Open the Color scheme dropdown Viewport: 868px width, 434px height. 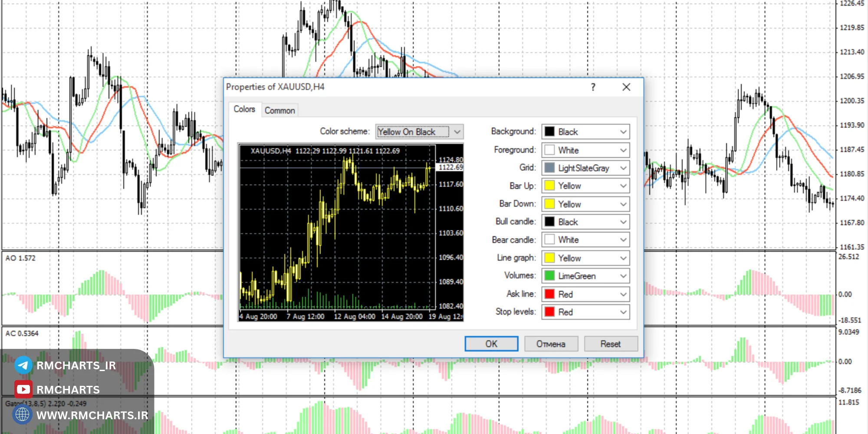419,132
